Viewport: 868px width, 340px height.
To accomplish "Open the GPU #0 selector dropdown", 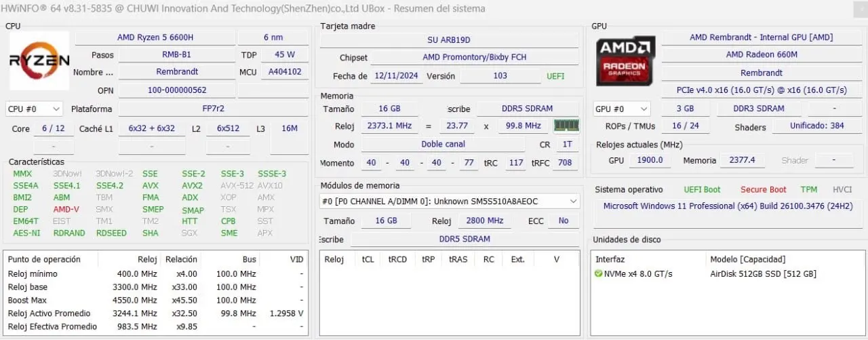I will tap(621, 109).
